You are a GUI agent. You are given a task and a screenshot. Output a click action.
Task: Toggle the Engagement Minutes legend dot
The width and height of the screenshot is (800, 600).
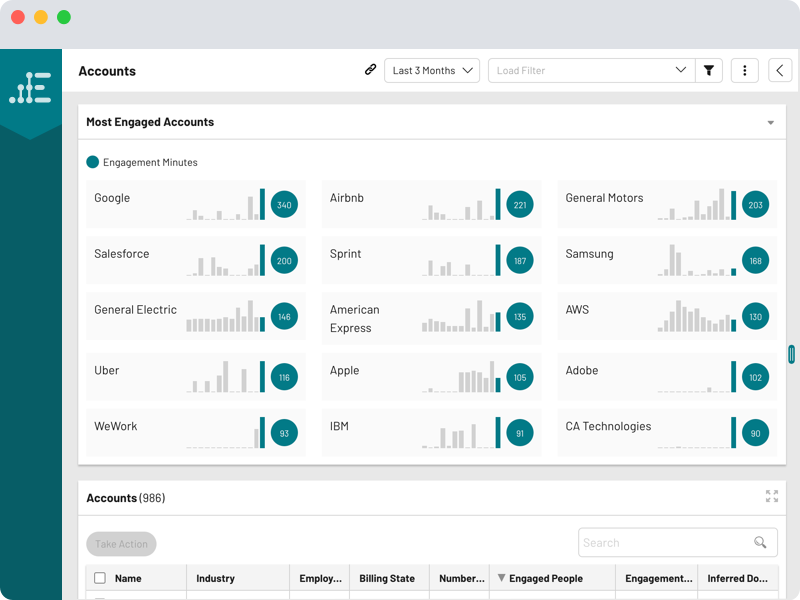pos(93,162)
